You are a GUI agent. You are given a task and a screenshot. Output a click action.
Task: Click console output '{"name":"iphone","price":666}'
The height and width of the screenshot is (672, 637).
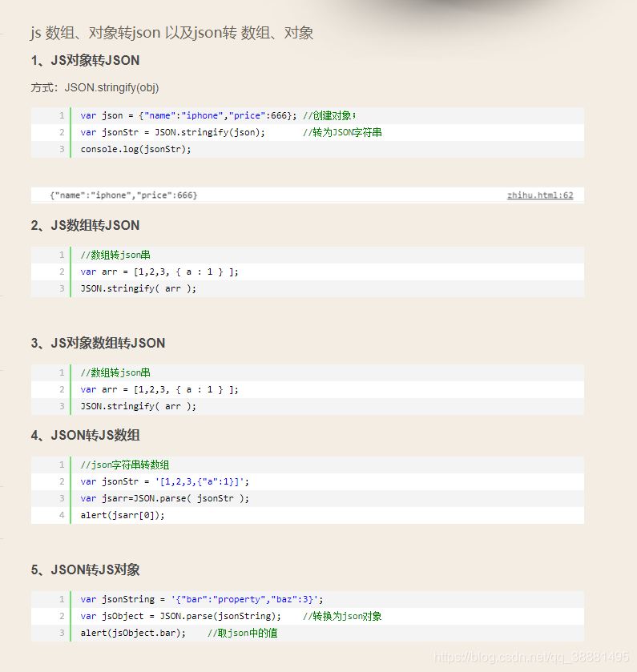coord(123,195)
